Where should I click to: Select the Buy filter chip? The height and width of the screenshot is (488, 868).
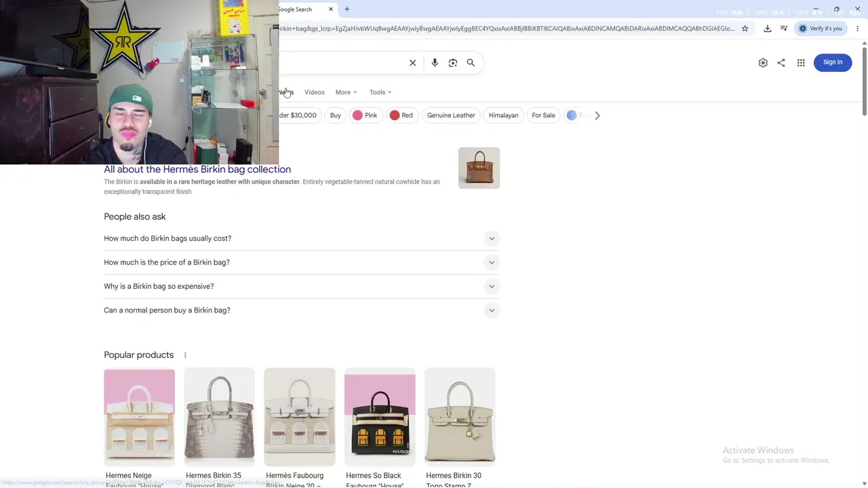(336, 115)
